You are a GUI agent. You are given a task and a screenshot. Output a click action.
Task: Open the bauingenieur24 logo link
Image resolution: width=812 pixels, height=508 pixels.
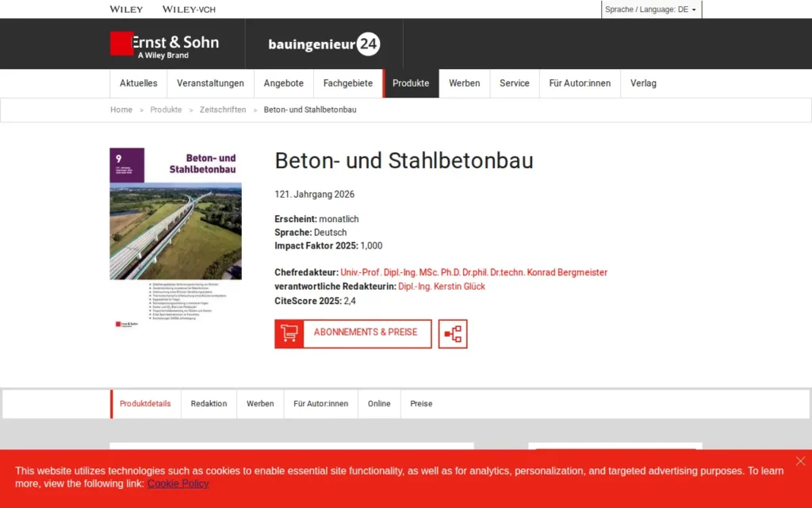pos(324,44)
